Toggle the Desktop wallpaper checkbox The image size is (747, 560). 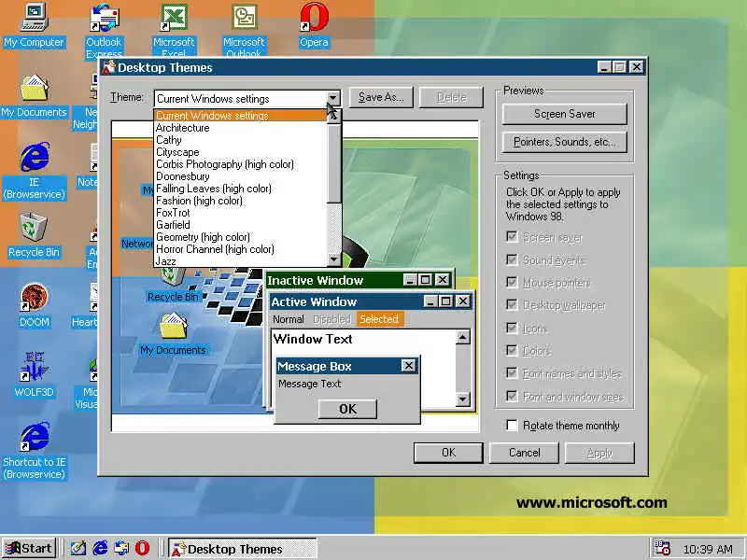pyautogui.click(x=512, y=305)
